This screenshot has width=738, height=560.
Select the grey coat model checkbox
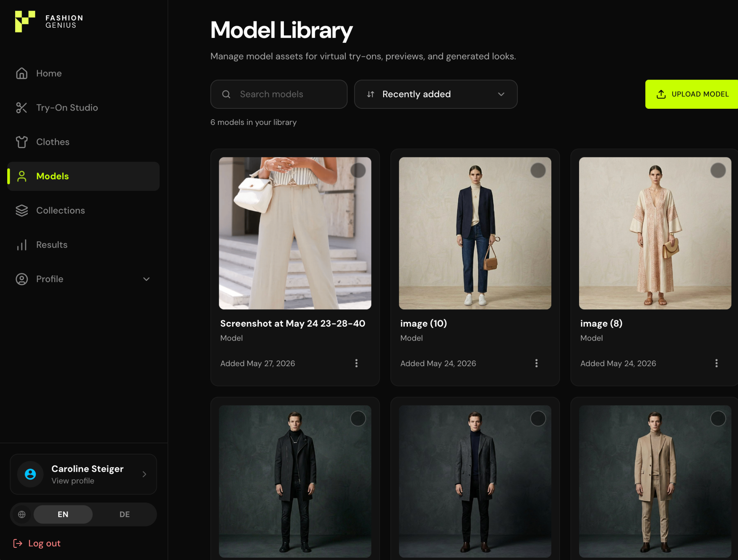pyautogui.click(x=538, y=419)
